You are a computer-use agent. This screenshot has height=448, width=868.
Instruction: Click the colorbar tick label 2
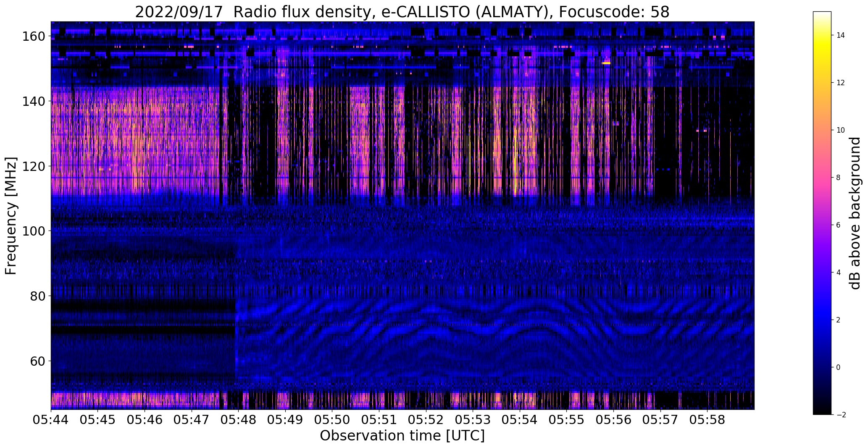[839, 320]
